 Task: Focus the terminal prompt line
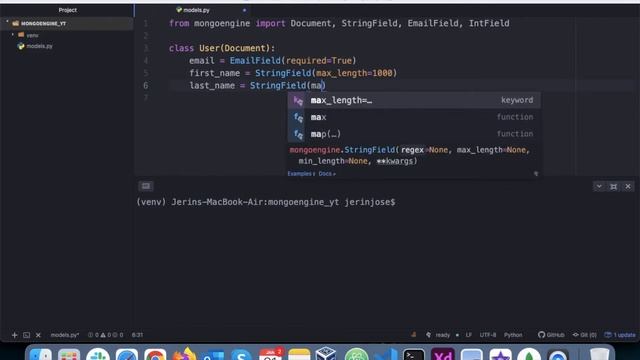tap(266, 202)
